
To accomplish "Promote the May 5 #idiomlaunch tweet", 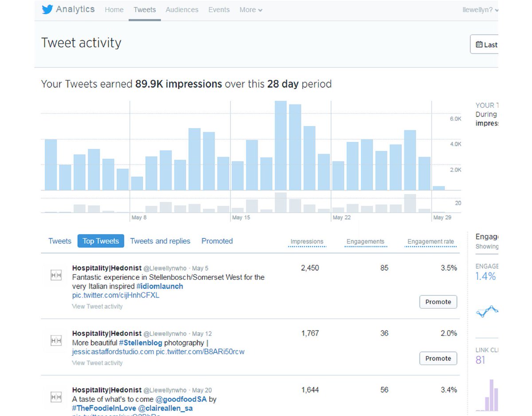I will (438, 302).
